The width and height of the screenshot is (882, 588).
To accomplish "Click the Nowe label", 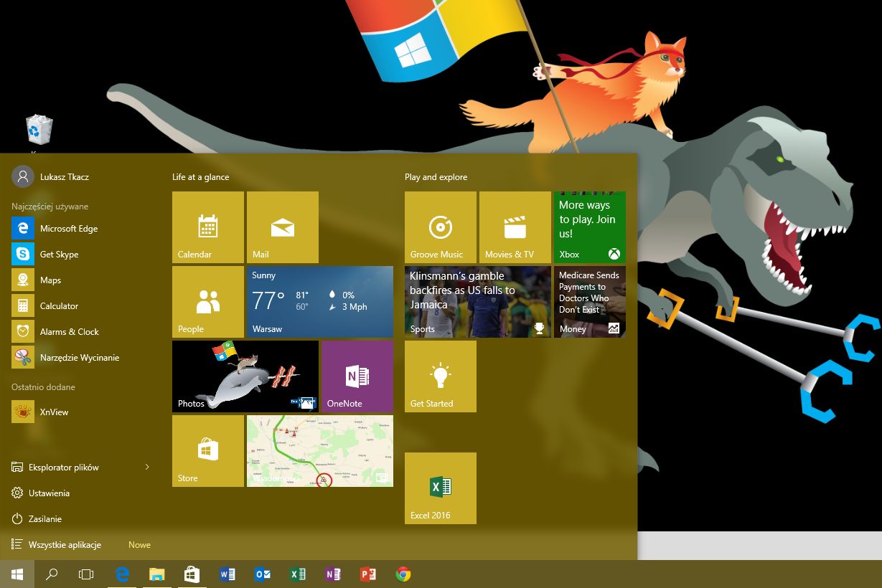I will [x=139, y=545].
